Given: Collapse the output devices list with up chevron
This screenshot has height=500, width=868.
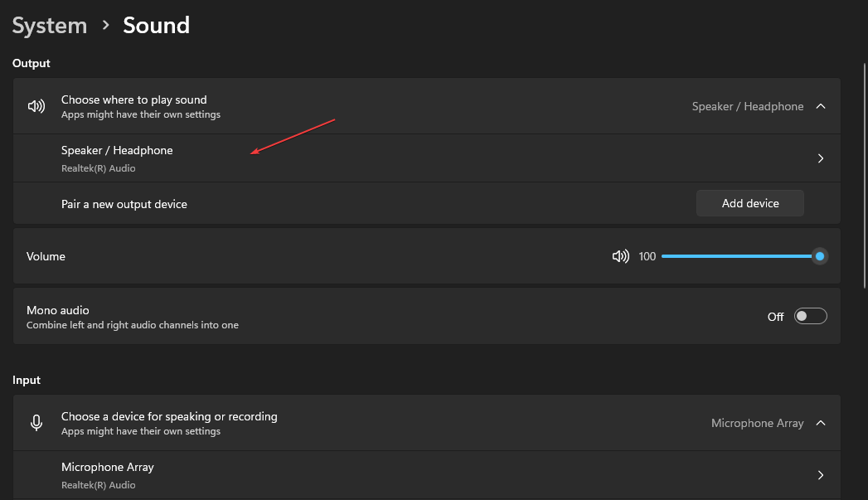Looking at the screenshot, I should 820,106.
